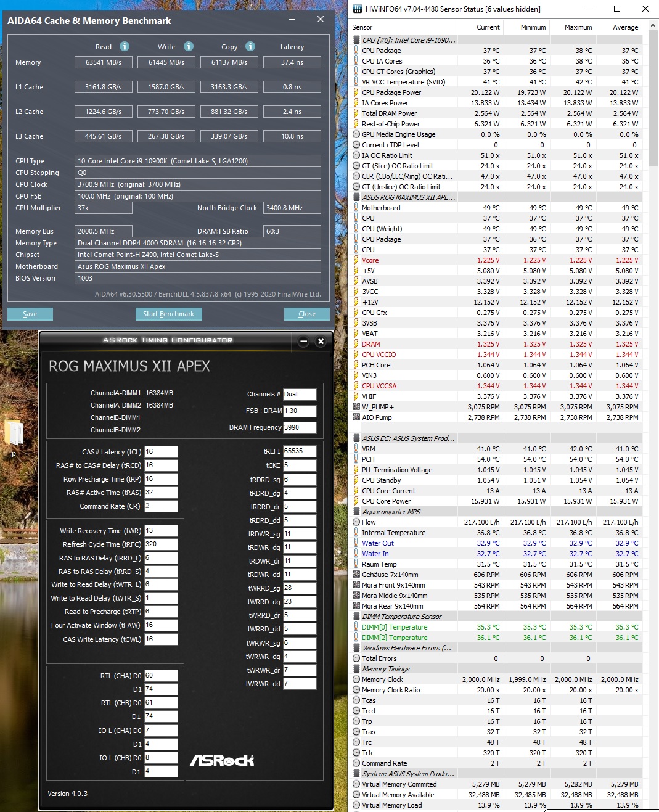Maximize the HWiNFO64 Sensor Status window
Screen dimensions: 659x812
[x=616, y=9]
